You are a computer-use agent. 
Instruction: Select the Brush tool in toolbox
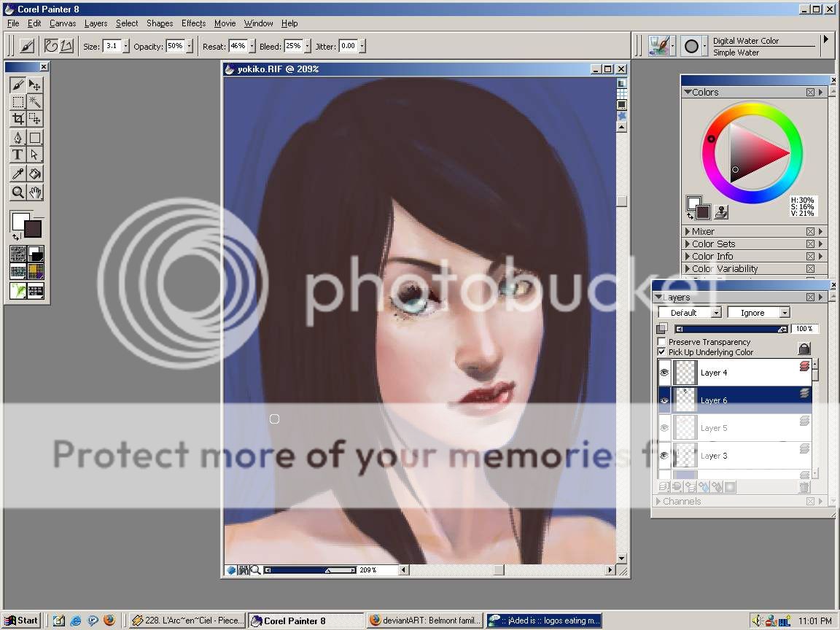click(x=17, y=85)
